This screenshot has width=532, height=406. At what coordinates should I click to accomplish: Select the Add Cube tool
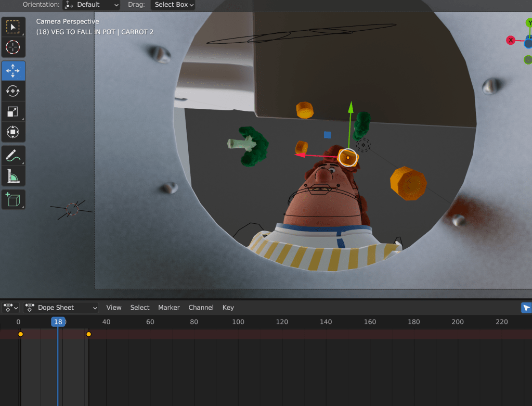tap(13, 200)
